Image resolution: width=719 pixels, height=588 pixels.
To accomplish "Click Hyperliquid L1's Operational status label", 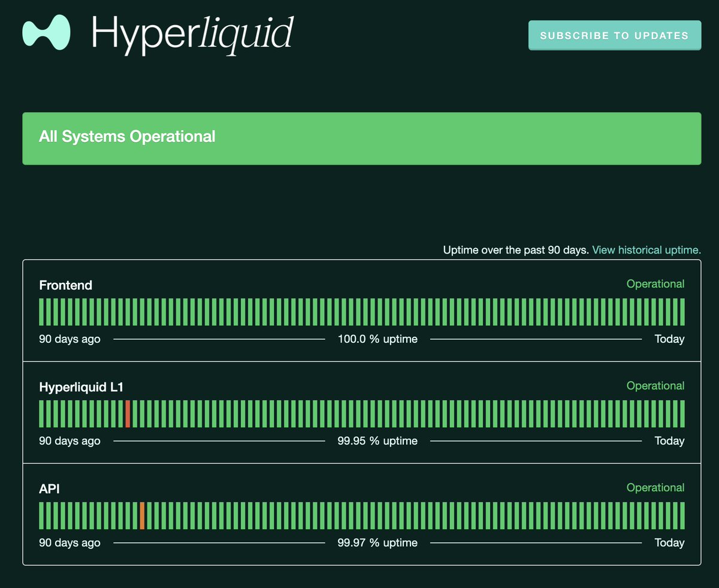I will (x=655, y=386).
